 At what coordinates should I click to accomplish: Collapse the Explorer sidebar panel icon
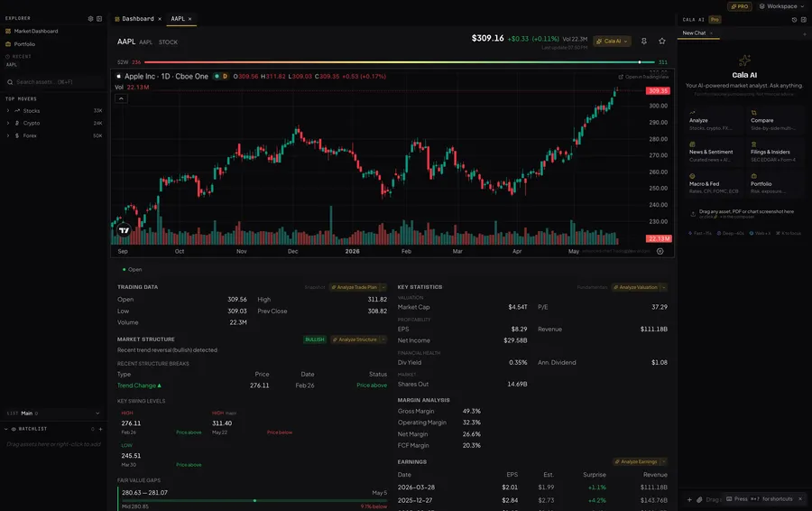coord(99,19)
